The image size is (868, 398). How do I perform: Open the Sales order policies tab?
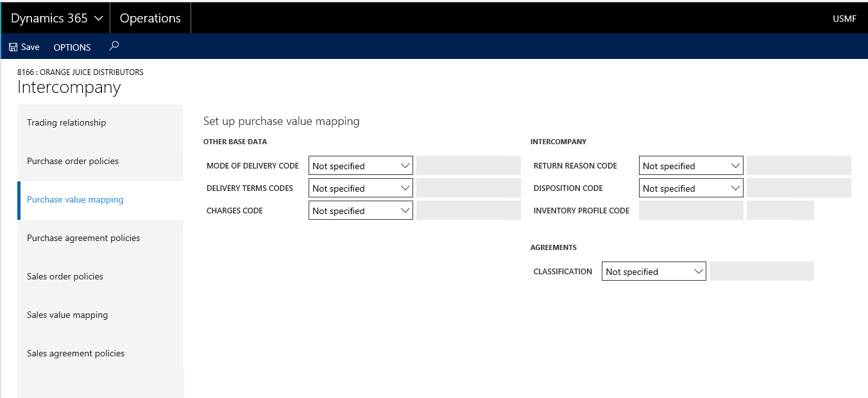pos(65,277)
